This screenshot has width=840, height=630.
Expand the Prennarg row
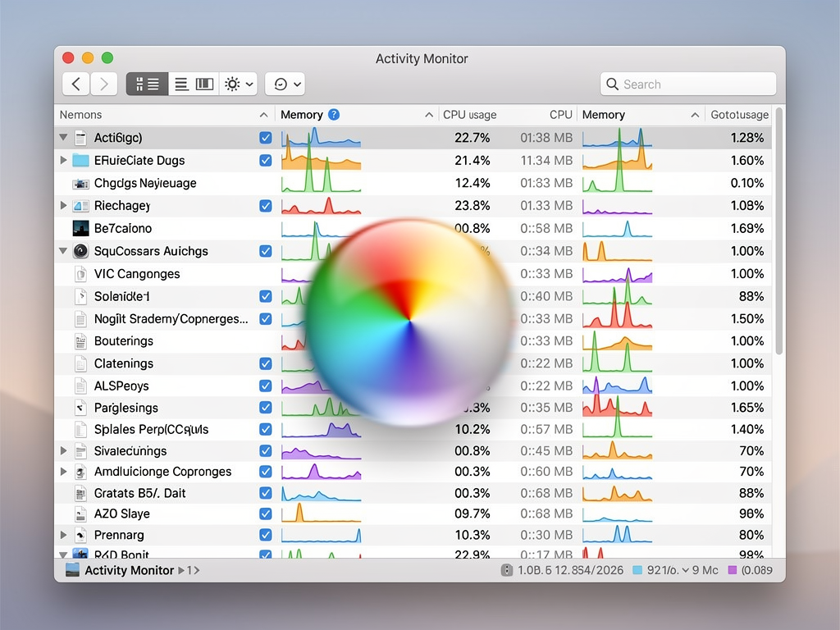(x=63, y=535)
